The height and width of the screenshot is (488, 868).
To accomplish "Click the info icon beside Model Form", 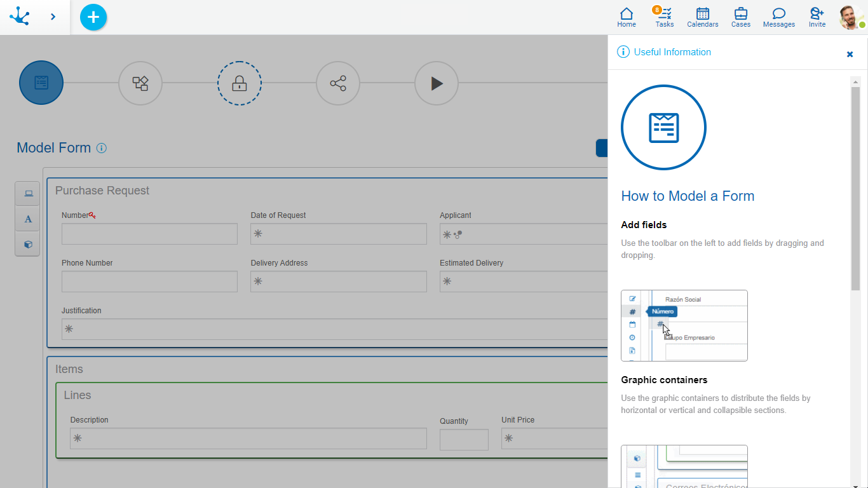I will point(102,148).
